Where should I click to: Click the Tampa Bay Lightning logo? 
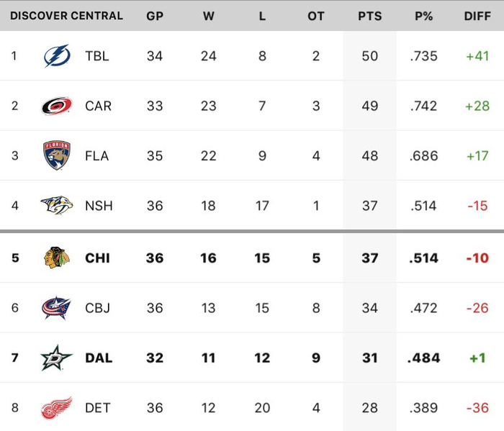(x=56, y=56)
